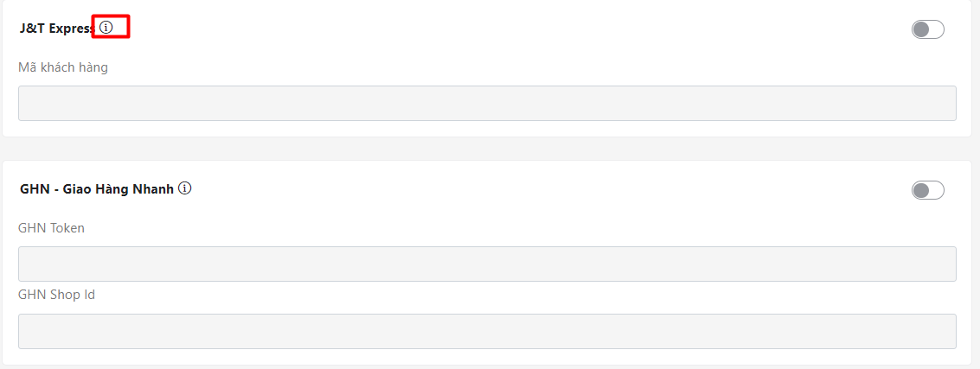Click the GHN Token label text
This screenshot has width=980, height=369.
pos(51,228)
